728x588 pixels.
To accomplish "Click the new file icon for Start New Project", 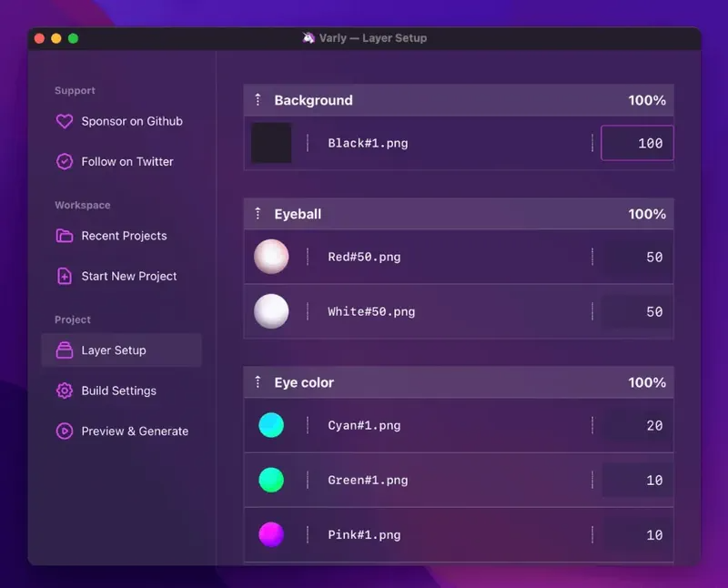I will point(65,276).
